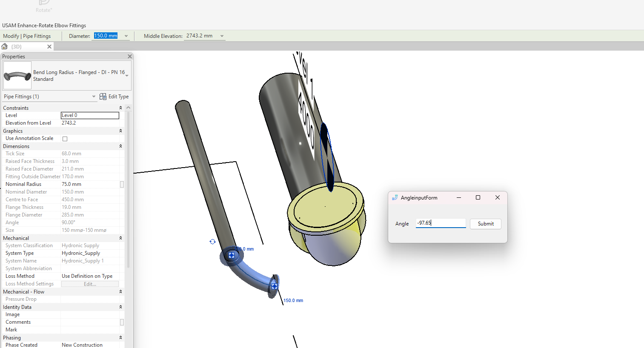
Task: Click the home icon beside the {3D} tab
Action: click(5, 46)
